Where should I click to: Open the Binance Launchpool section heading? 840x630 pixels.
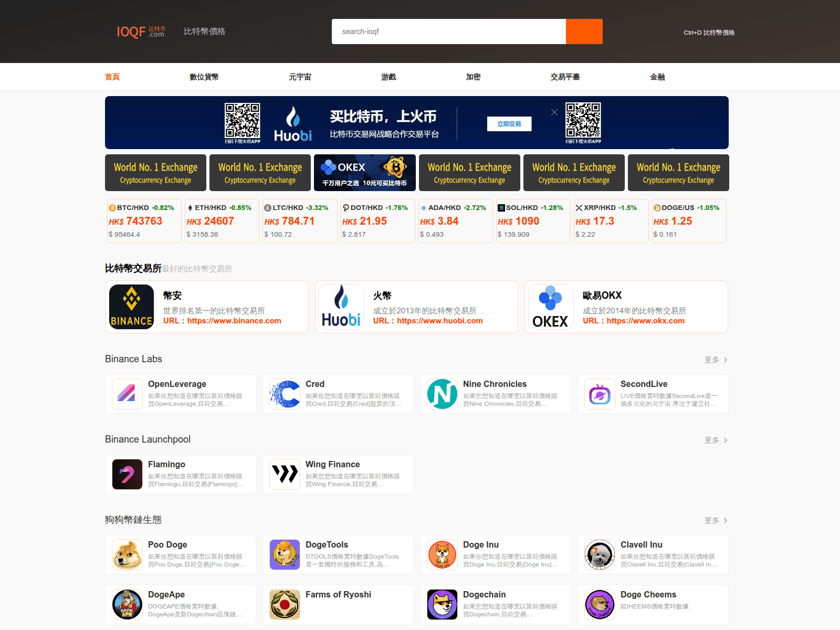tap(148, 439)
